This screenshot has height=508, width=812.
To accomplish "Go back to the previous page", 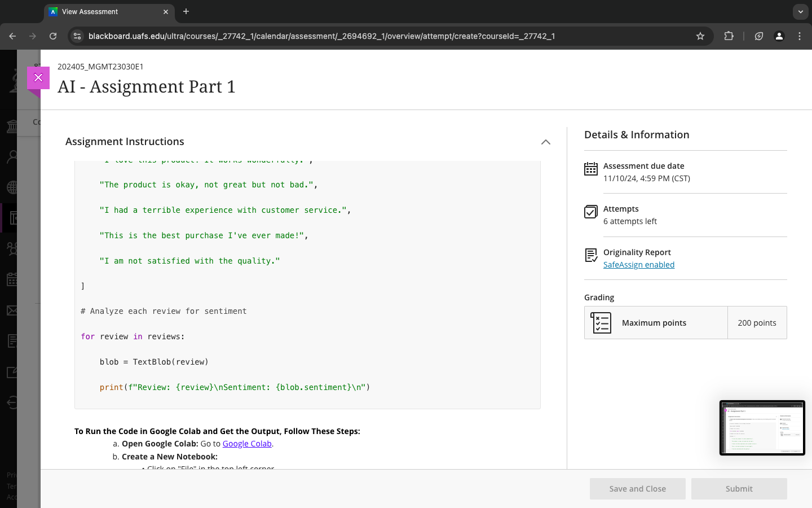I will [x=12, y=36].
